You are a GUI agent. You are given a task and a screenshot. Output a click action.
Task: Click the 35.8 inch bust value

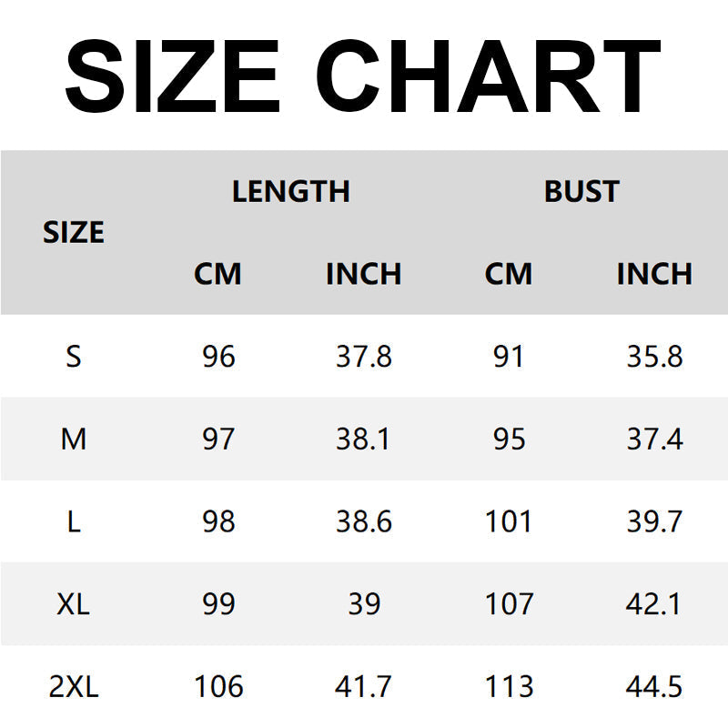tap(654, 357)
